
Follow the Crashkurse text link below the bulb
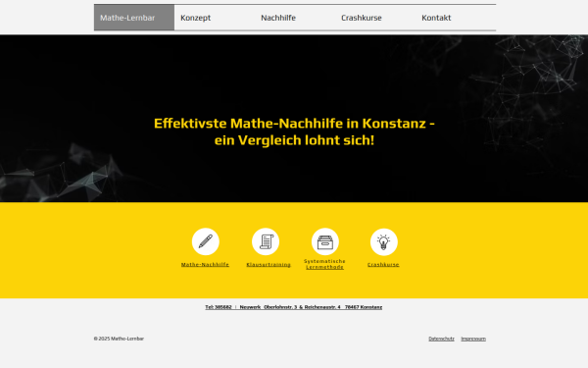click(x=383, y=264)
